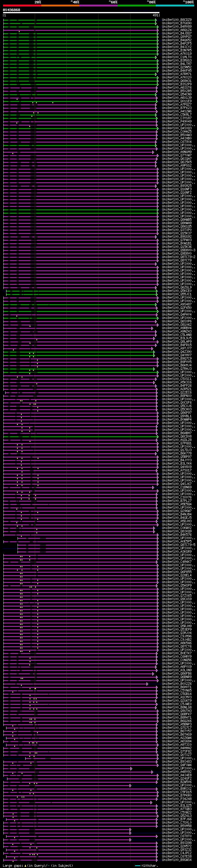Open hit UniRef100_Q9VPQ7
This screenshot has height=868, width=197.
(177, 37)
